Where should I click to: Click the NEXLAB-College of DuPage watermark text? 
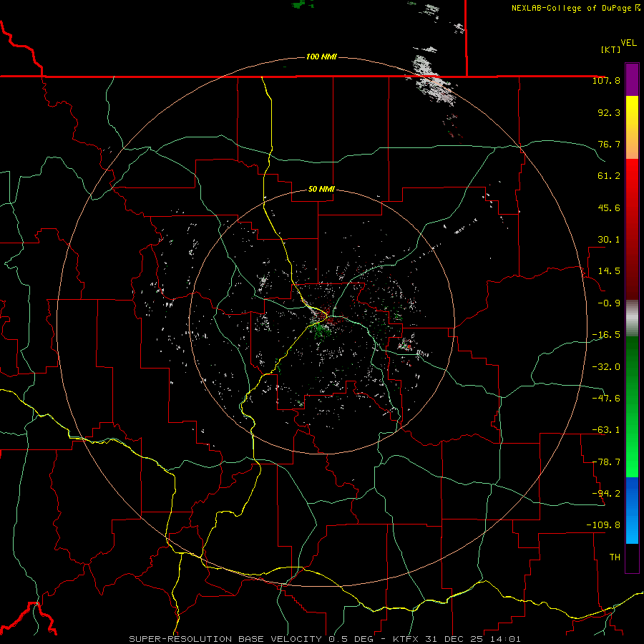tap(575, 8)
